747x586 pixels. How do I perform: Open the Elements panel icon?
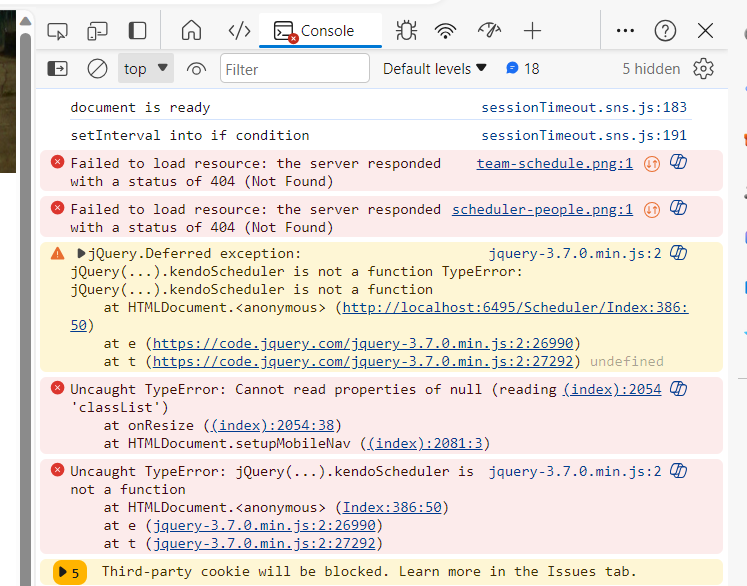point(239,31)
